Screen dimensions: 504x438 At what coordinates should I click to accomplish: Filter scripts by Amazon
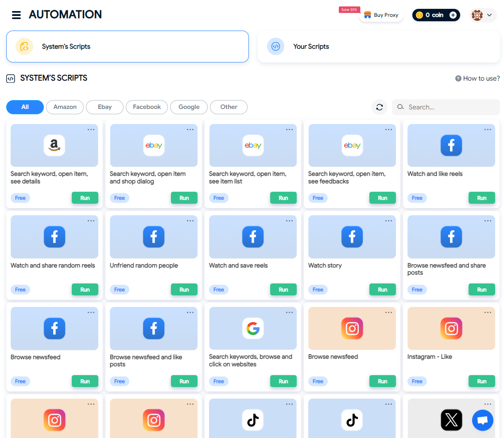coord(65,107)
